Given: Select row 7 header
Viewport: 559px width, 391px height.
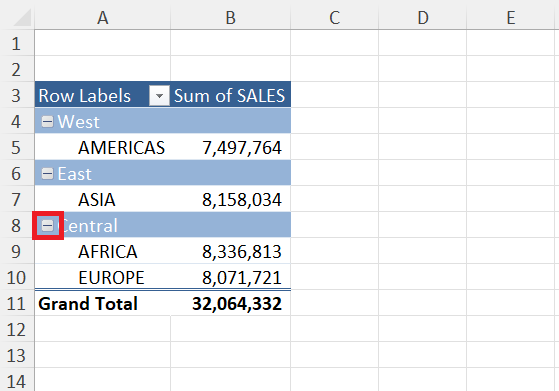Looking at the screenshot, I should click(16, 200).
